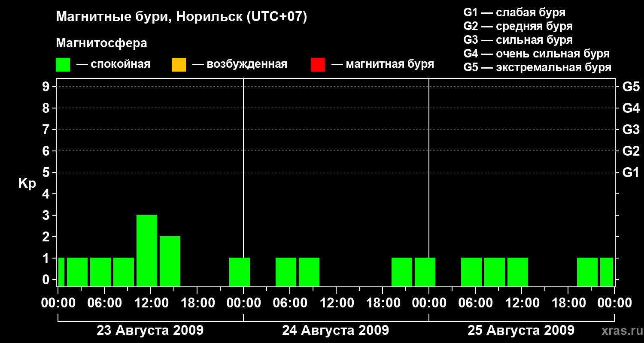Screen dimensions: 644x343
Task: Click the '0' value on Kp axis
Action: [47, 280]
